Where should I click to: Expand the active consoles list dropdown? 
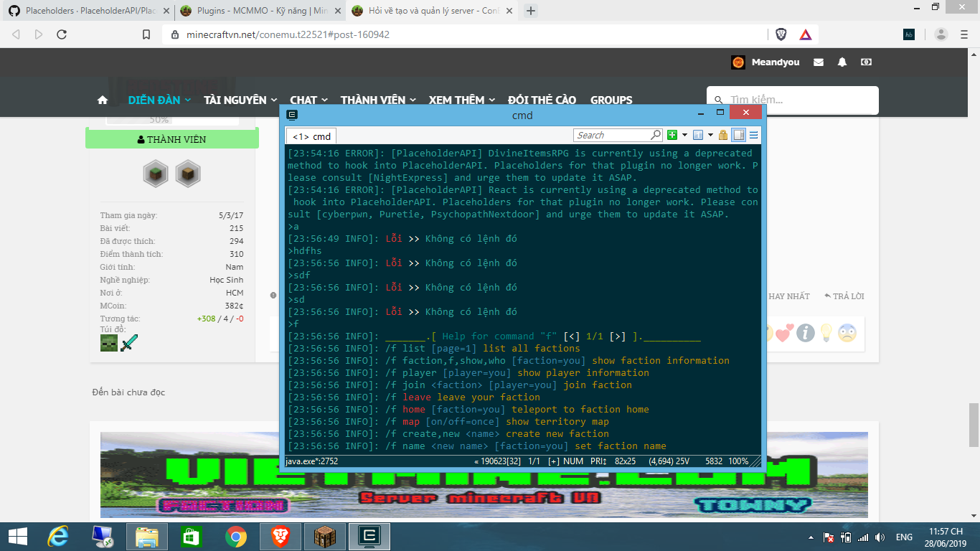(710, 135)
